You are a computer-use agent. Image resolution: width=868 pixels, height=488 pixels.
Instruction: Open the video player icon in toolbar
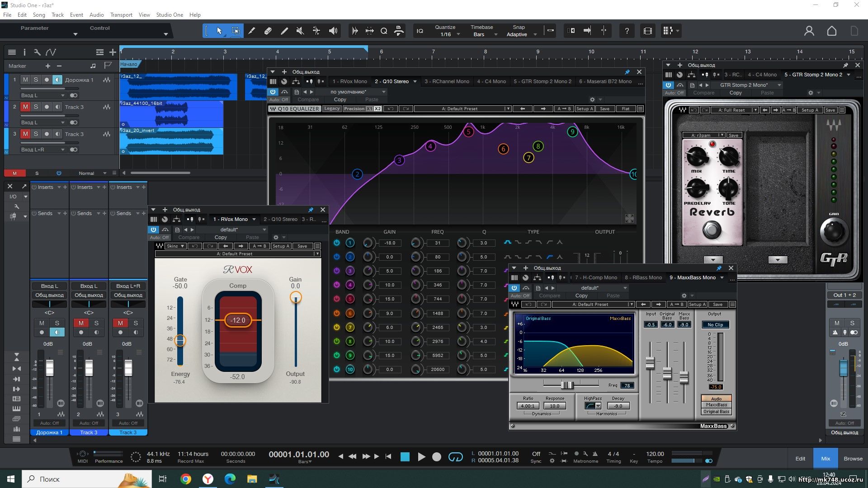pyautogui.click(x=648, y=31)
